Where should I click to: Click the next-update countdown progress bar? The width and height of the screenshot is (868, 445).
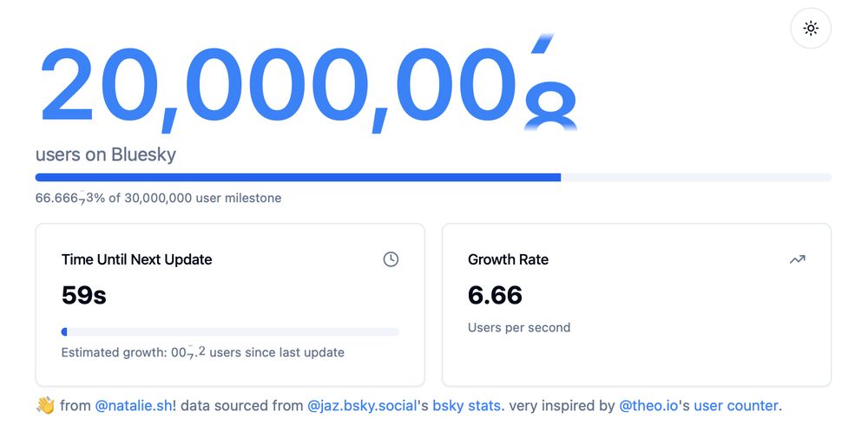(x=230, y=332)
